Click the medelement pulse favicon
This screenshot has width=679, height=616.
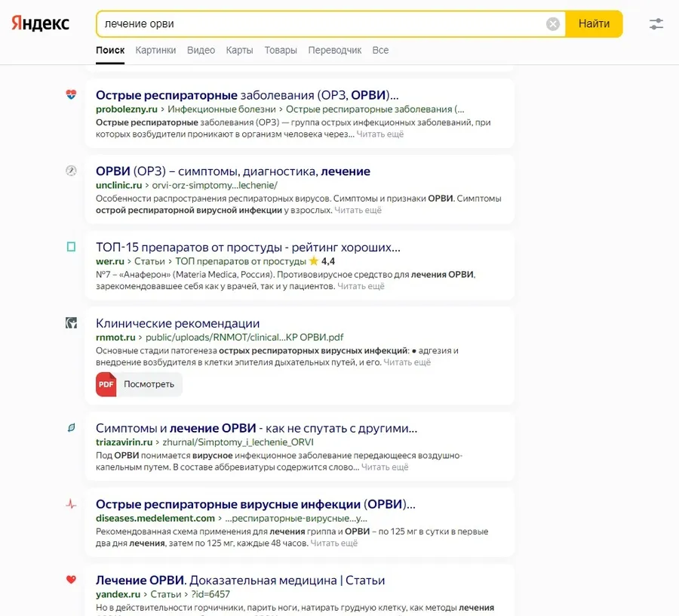(x=71, y=504)
